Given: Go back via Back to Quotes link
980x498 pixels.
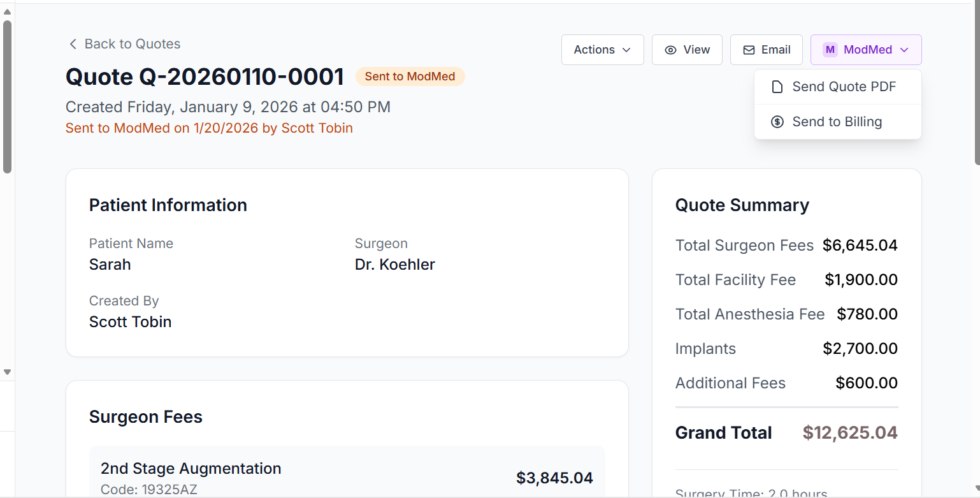Looking at the screenshot, I should [124, 44].
